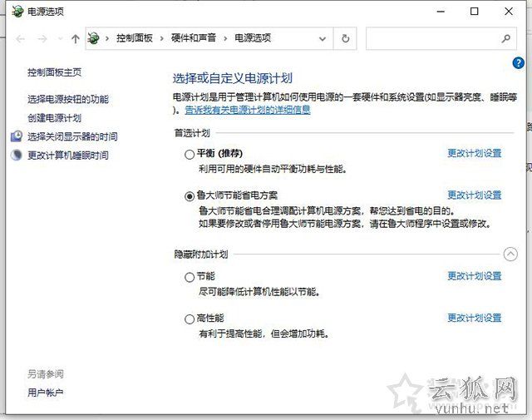
Task: Expand the chevron after 硬件和声音 breadcrumb
Action: (225, 38)
